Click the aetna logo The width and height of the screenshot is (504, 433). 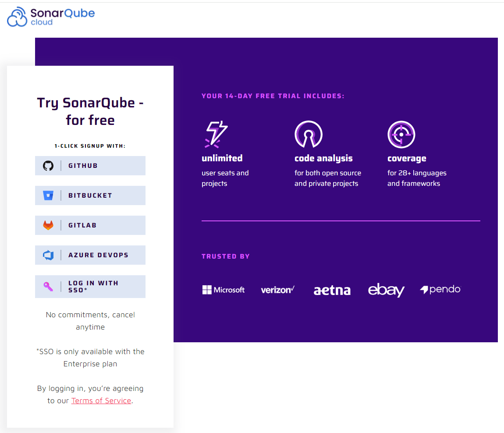click(x=332, y=290)
